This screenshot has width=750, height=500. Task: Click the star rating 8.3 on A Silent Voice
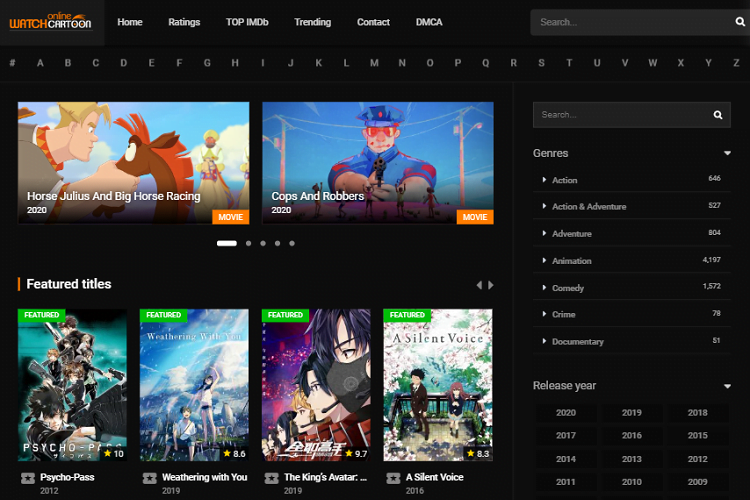(x=478, y=454)
